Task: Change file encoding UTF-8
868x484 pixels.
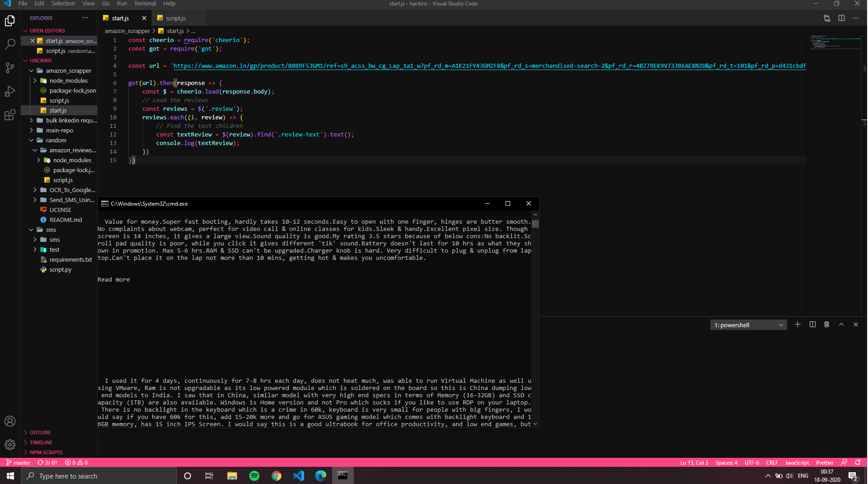Action: point(752,462)
